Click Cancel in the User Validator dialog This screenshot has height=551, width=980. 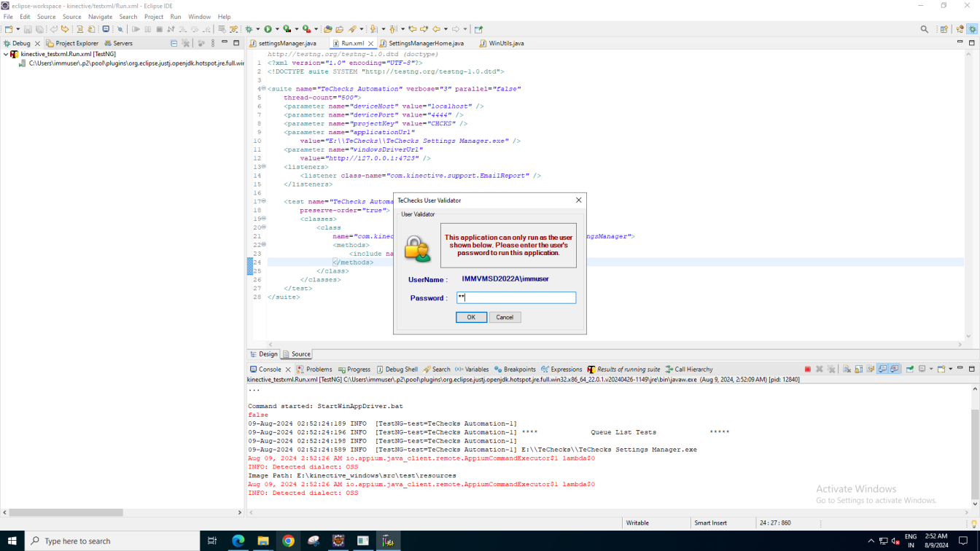coord(505,317)
